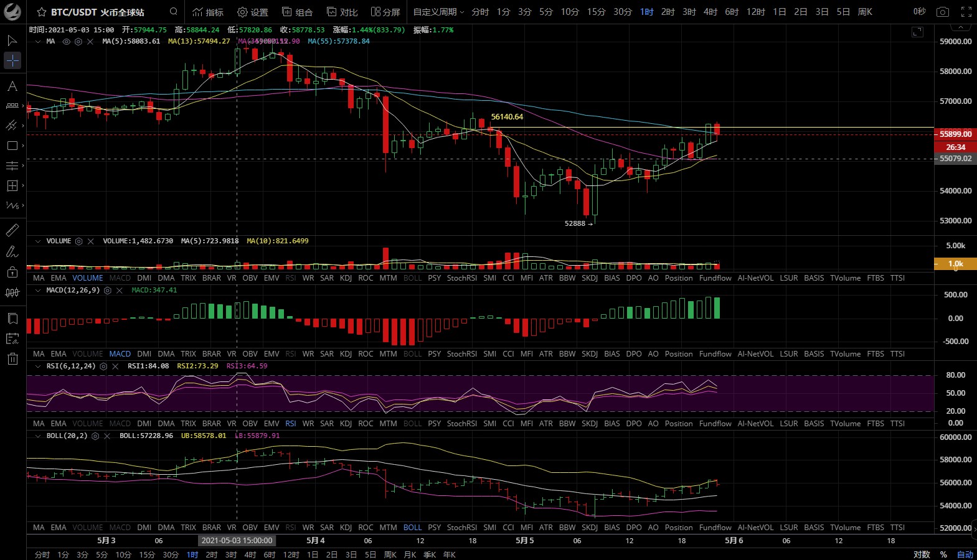The width and height of the screenshot is (977, 560).
Task: Choose the trend line drawing tool
Action: (x=11, y=125)
